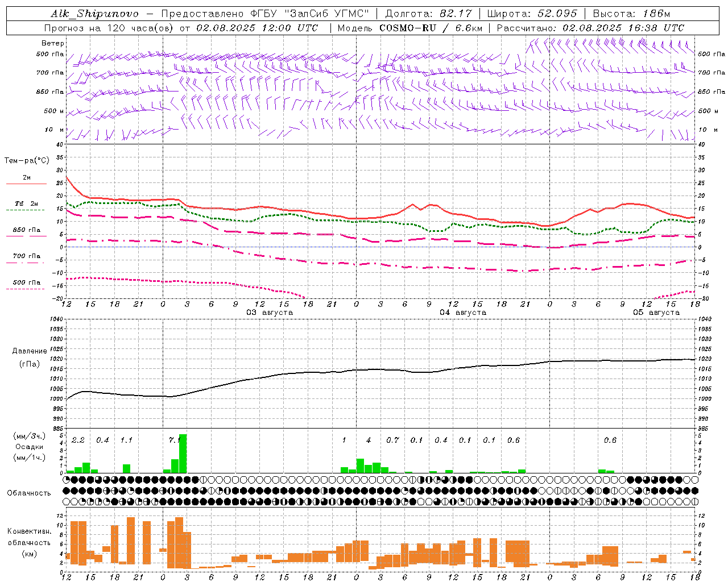Click the (мм/1ч.) precipitation unit label
This screenshot has height=582, width=728.
pyautogui.click(x=28, y=458)
